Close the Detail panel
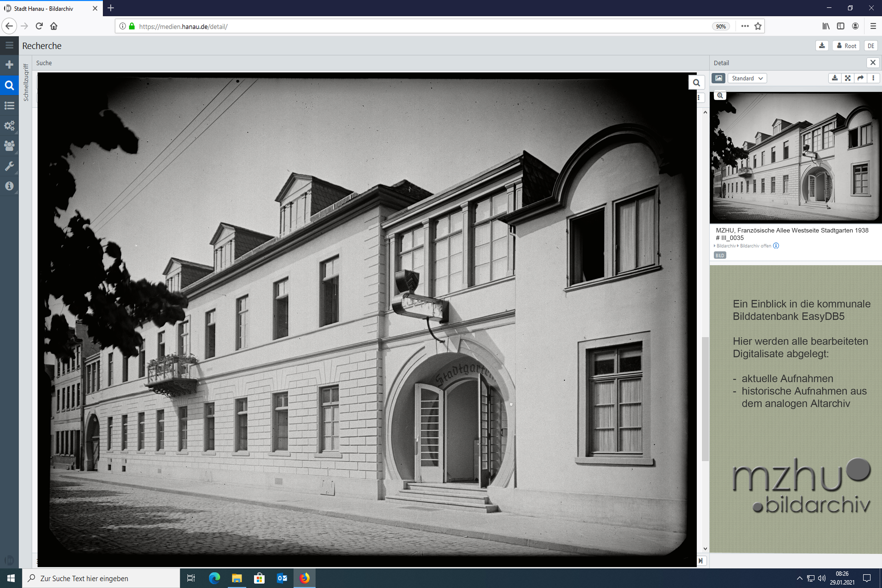This screenshot has height=588, width=882. click(873, 63)
